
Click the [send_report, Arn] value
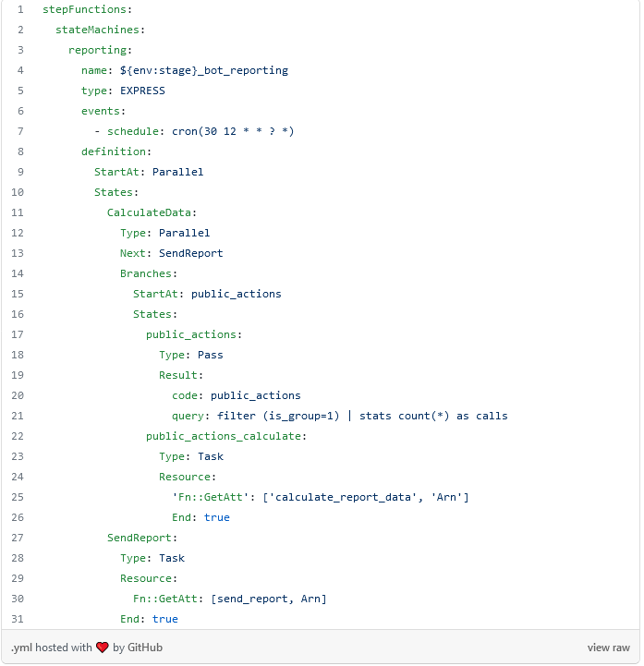tap(268, 599)
